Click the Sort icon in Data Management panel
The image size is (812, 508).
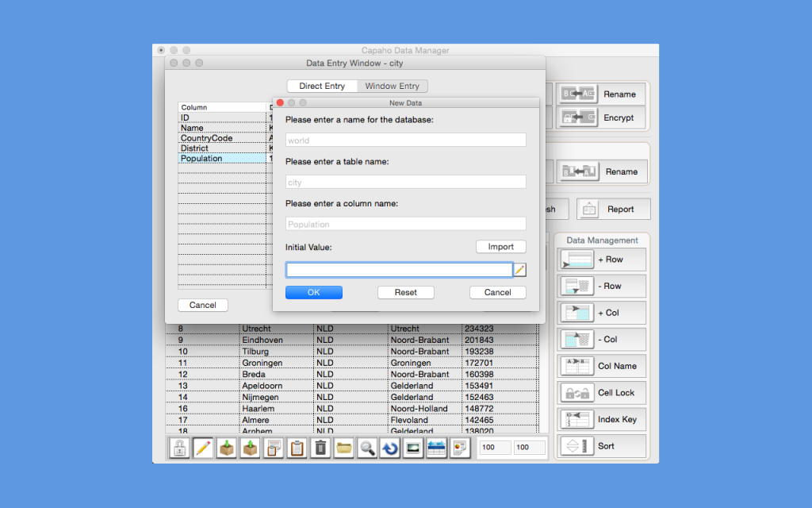pyautogui.click(x=576, y=446)
